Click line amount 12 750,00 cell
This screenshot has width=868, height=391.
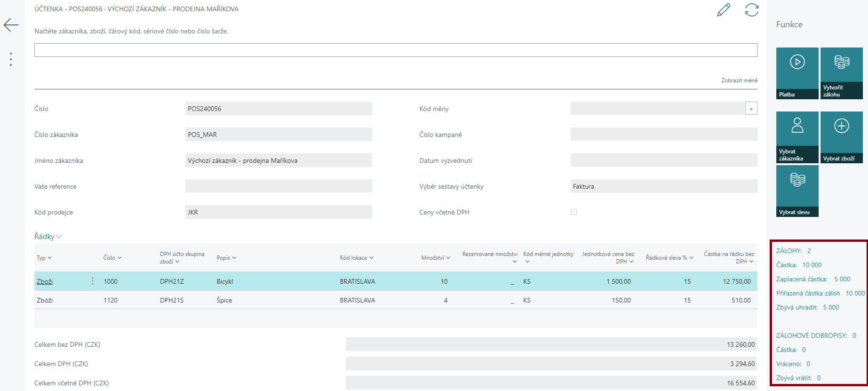click(x=737, y=281)
